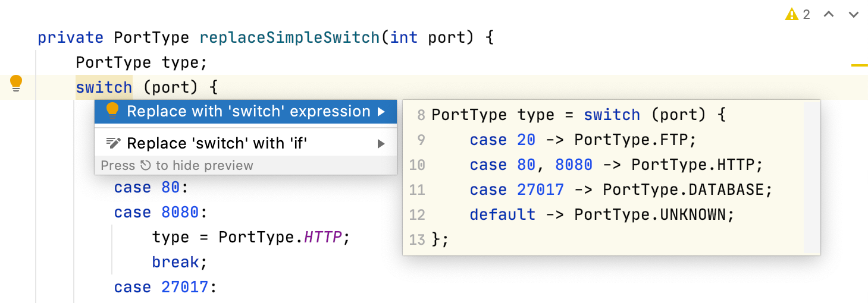
Task: Click preview line with PortType.DATABASE
Action: coord(621,190)
